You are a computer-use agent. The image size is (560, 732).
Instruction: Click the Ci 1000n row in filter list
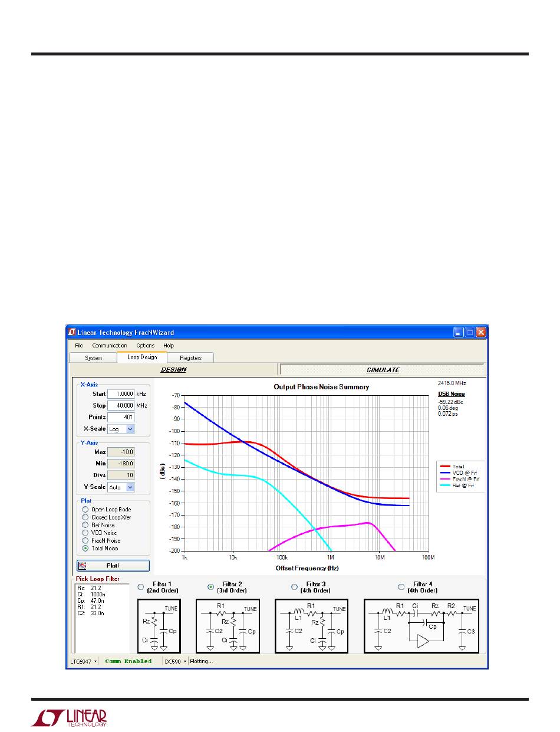pyautogui.click(x=91, y=594)
